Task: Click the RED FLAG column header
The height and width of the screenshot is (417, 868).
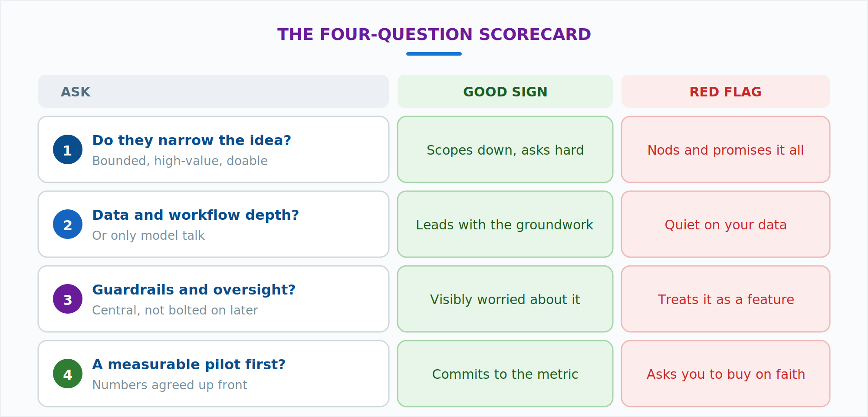Action: [x=726, y=91]
